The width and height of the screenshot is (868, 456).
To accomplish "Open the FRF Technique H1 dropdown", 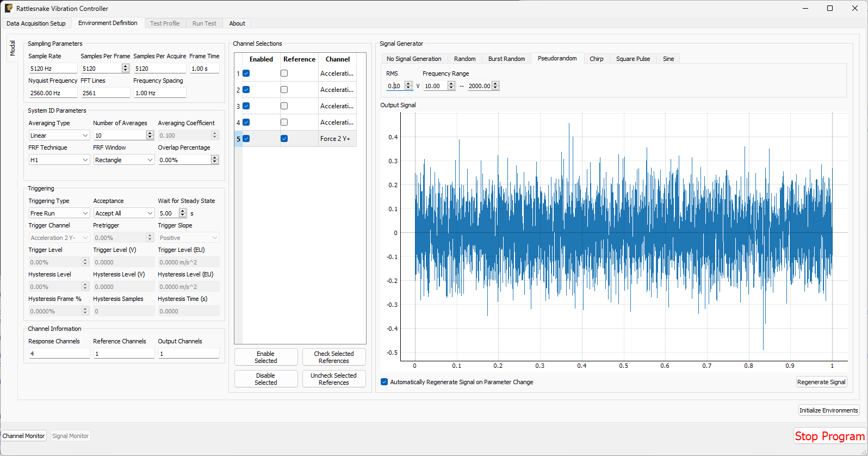I will click(59, 160).
